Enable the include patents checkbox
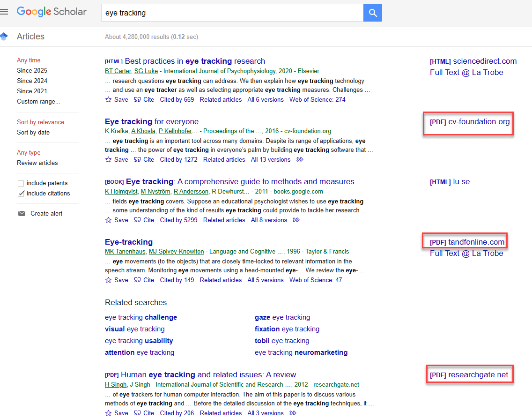 point(21,183)
